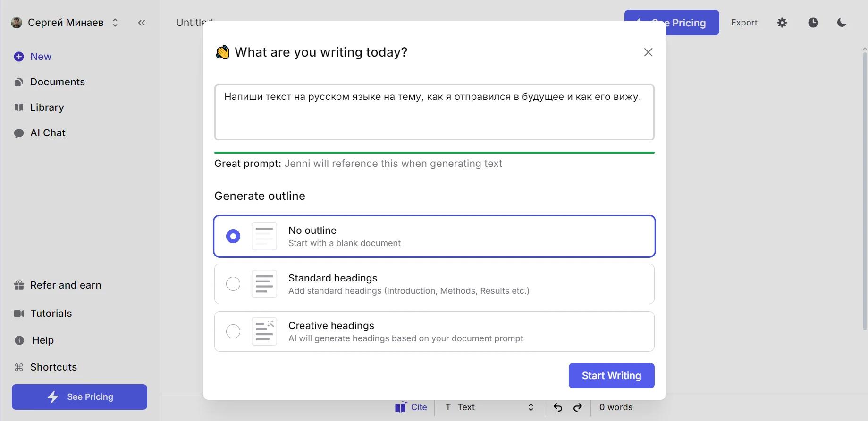Click inside the prompt text field
This screenshot has width=868, height=421.
click(434, 112)
